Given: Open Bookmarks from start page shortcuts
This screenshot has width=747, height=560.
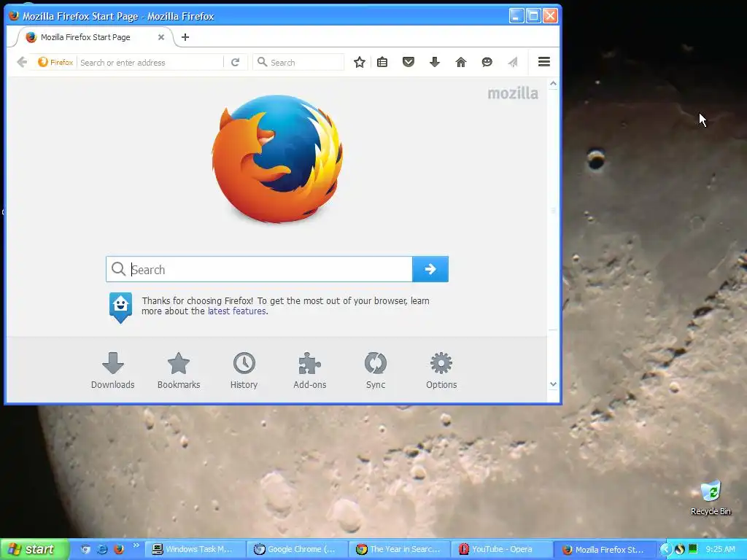Looking at the screenshot, I should tap(179, 371).
